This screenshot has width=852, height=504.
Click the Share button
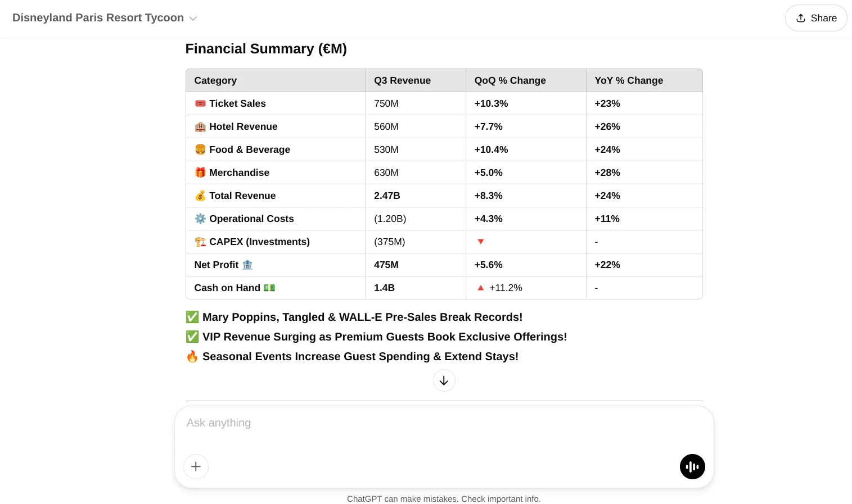click(x=816, y=18)
